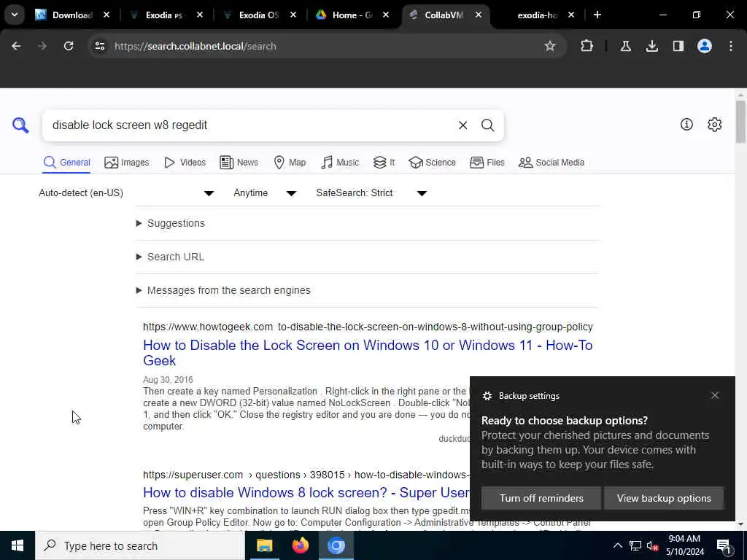Open the SafeSearch: Strict dropdown
The width and height of the screenshot is (747, 560).
[x=371, y=192]
